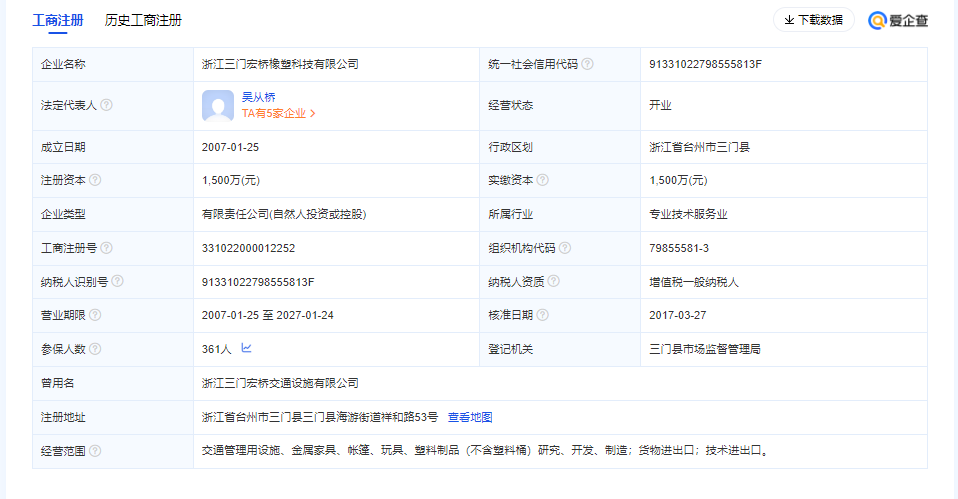Select registration number 331022000012252
Screen dimensions: 958x499
(x=248, y=248)
